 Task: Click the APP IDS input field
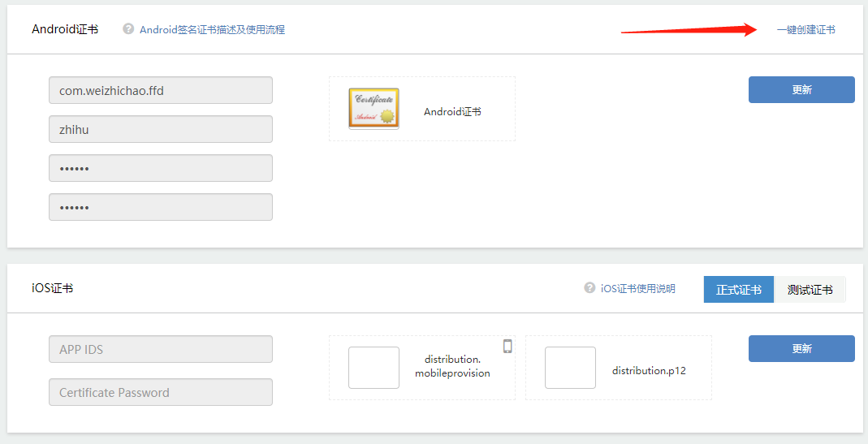pyautogui.click(x=161, y=349)
